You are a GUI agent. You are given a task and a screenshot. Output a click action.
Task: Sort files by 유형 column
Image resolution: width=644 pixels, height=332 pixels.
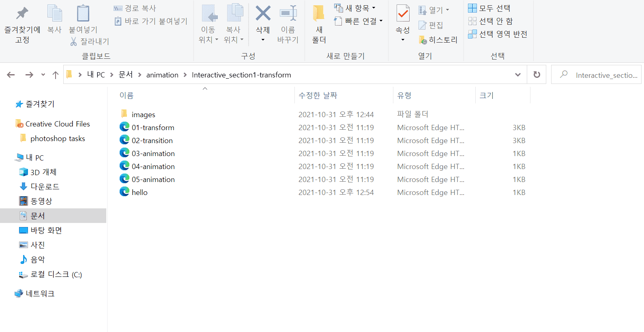pos(404,95)
